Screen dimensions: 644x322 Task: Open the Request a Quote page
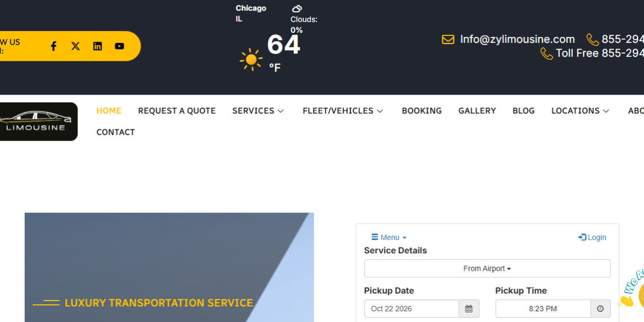coord(177,111)
